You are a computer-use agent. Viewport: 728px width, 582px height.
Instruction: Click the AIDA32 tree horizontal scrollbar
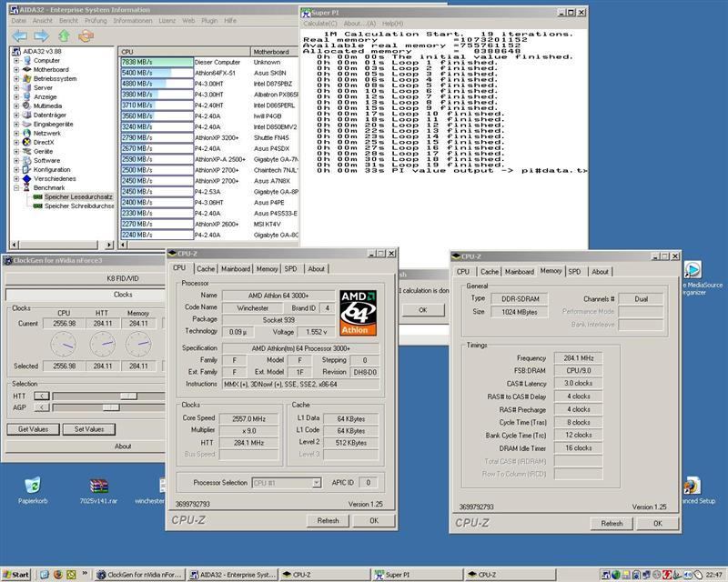click(x=61, y=245)
